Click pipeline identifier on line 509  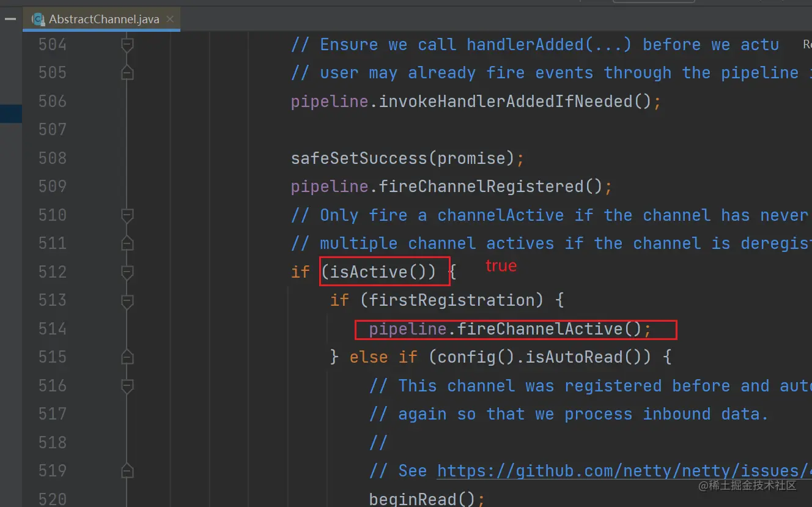pyautogui.click(x=330, y=187)
